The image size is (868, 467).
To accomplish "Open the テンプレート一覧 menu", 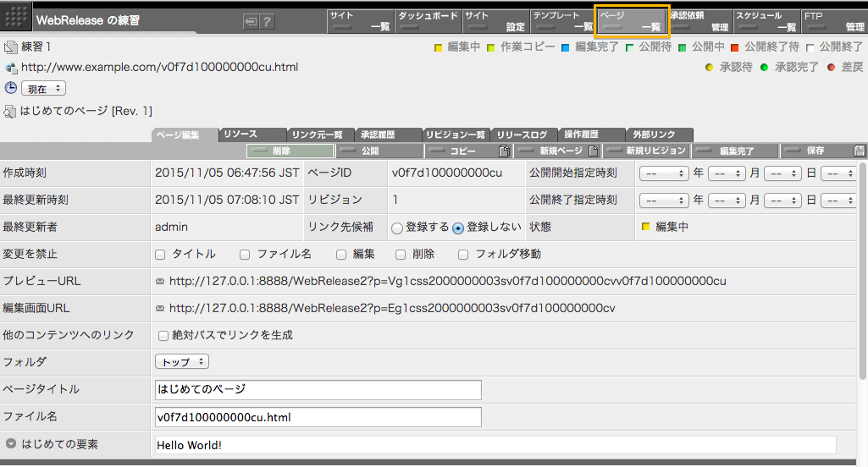I will 562,21.
